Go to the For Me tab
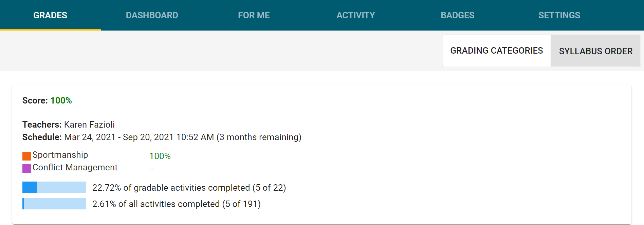Screen dimensions: 644x225 click(x=254, y=15)
